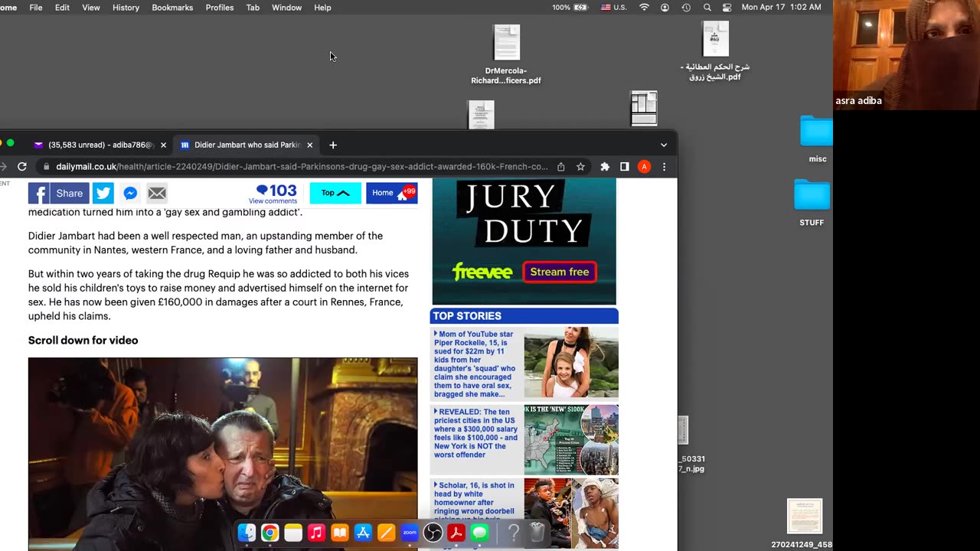The width and height of the screenshot is (980, 551).
Task: Close the Yahoo mail unread tab
Action: click(163, 145)
